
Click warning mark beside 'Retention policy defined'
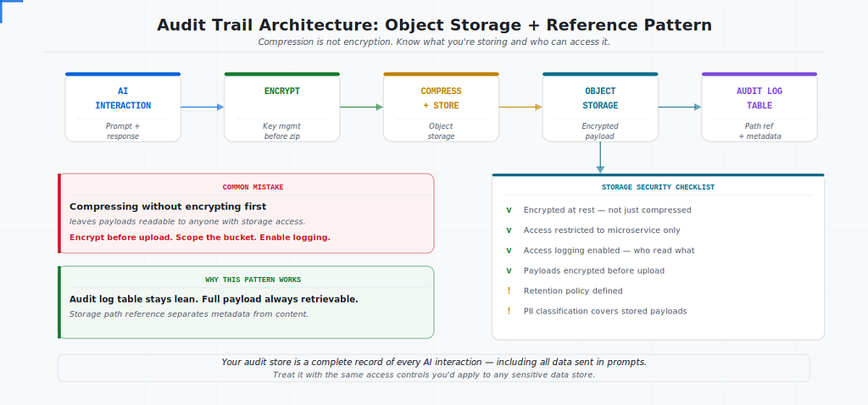click(x=509, y=291)
